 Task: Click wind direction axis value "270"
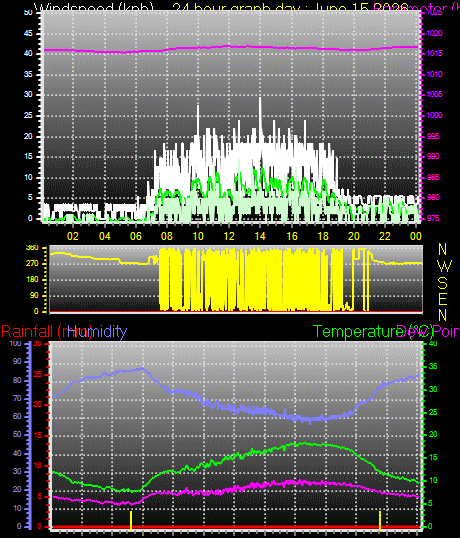pyautogui.click(x=32, y=264)
